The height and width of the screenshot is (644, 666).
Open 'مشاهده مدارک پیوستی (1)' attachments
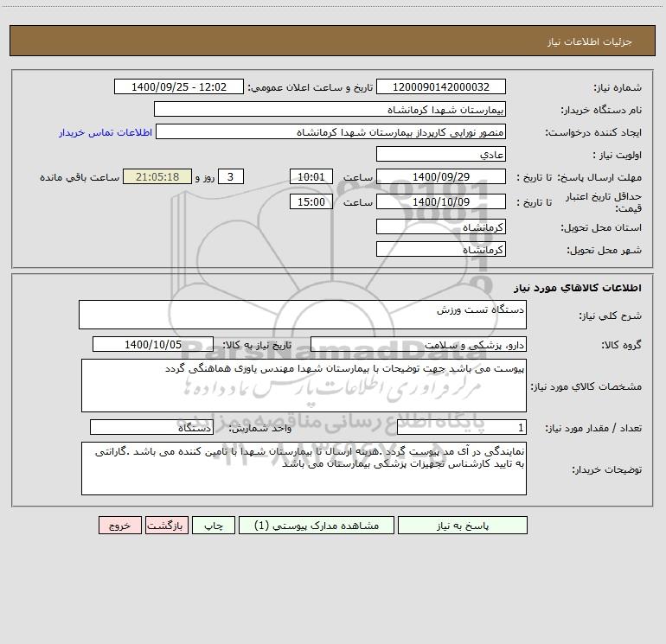317,525
